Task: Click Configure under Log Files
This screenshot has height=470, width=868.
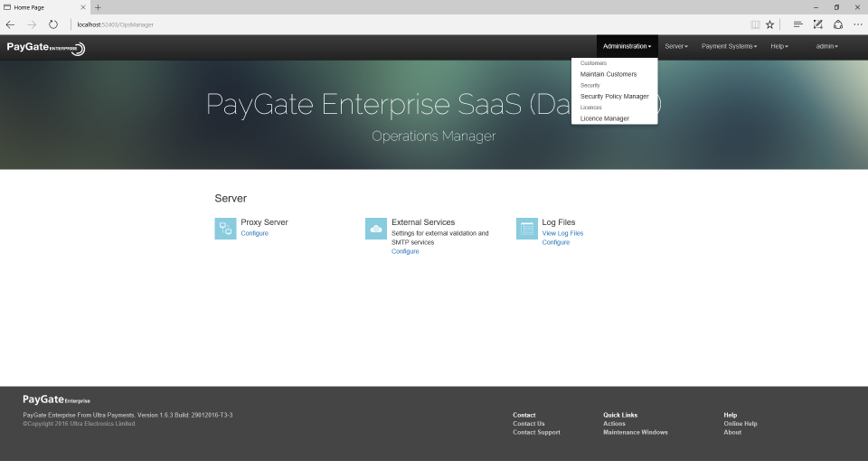Action: pyautogui.click(x=556, y=242)
